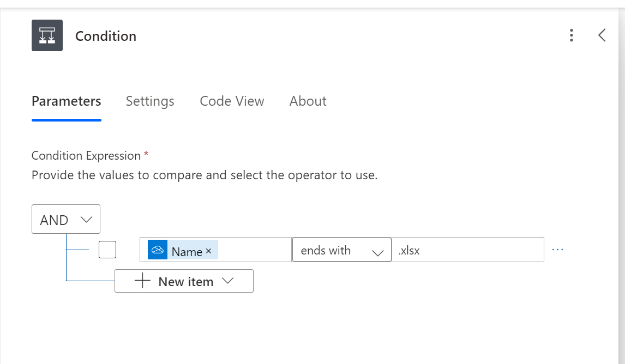Click the Condition title text

pos(106,36)
